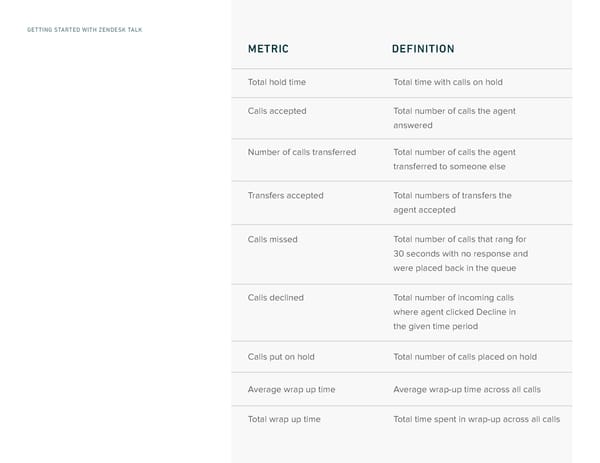The width and height of the screenshot is (600, 463).
Task: Select the 'Calls put on hold' metric
Action: (281, 357)
